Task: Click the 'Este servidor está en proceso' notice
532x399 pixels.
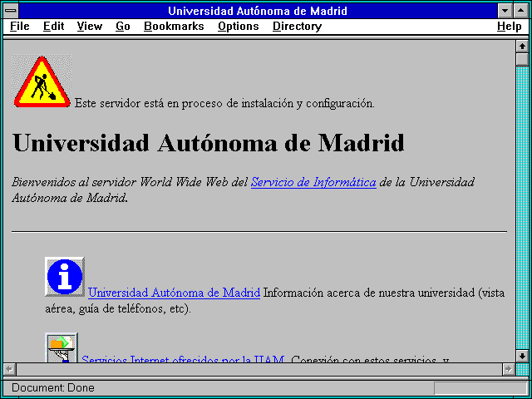Action: (224, 103)
